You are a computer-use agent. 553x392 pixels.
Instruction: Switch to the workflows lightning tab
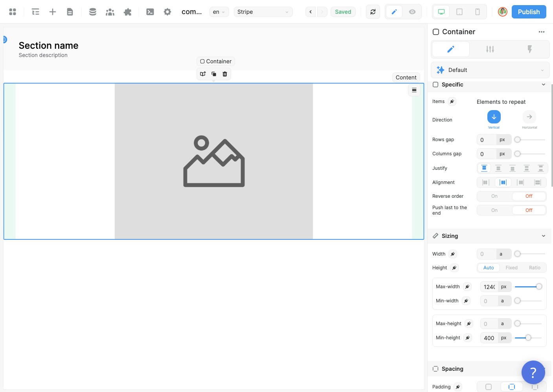click(529, 49)
